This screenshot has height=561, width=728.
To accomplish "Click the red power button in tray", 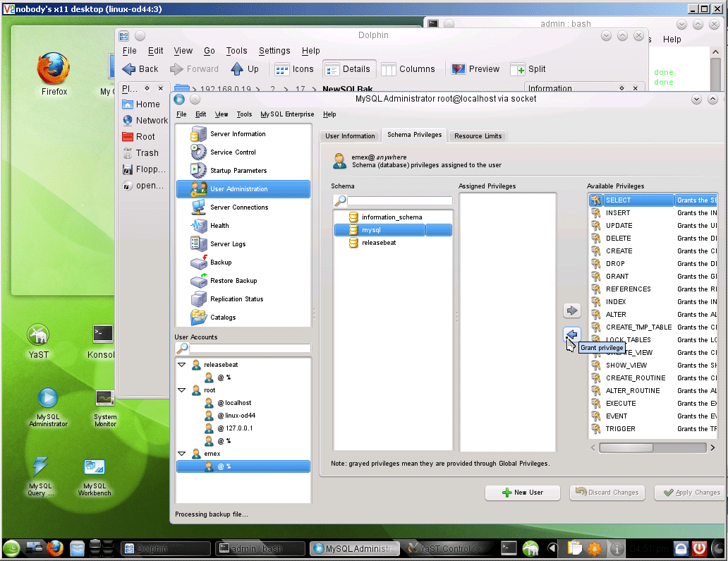I will (x=700, y=548).
